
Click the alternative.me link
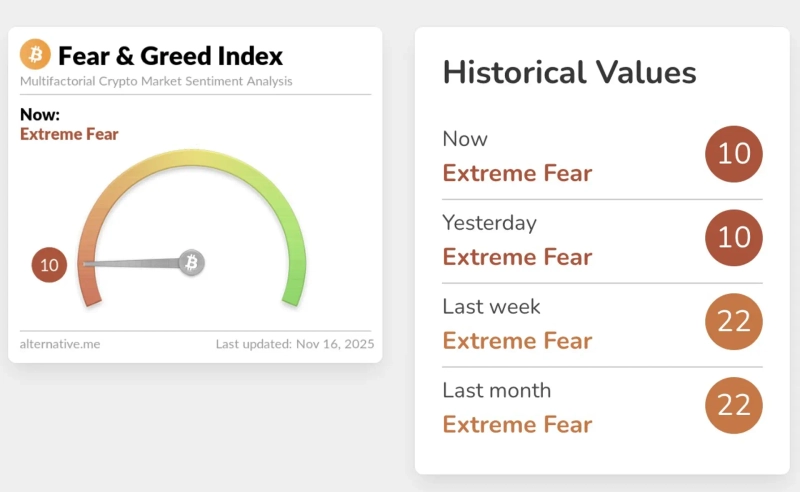point(60,344)
